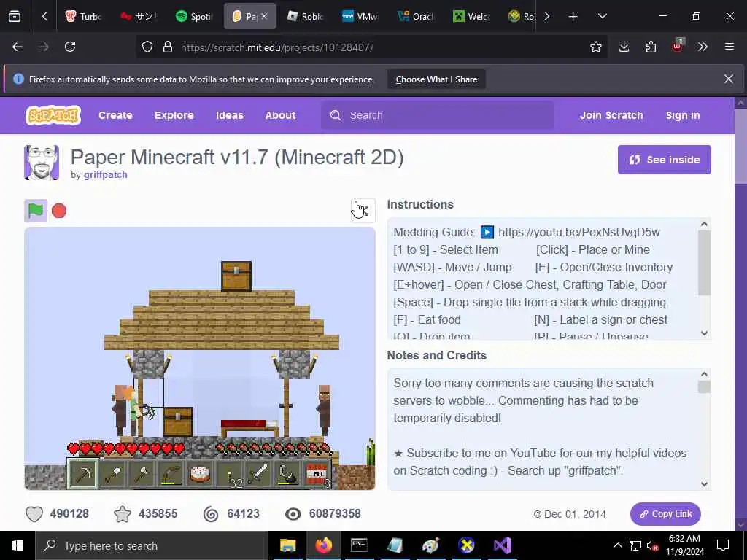Screen dimensions: 747x560
Task: Dismiss the Firefox data notification bar
Action: coord(729,79)
